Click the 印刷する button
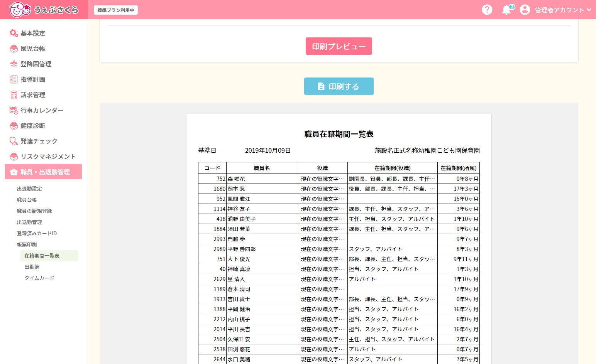 339,86
